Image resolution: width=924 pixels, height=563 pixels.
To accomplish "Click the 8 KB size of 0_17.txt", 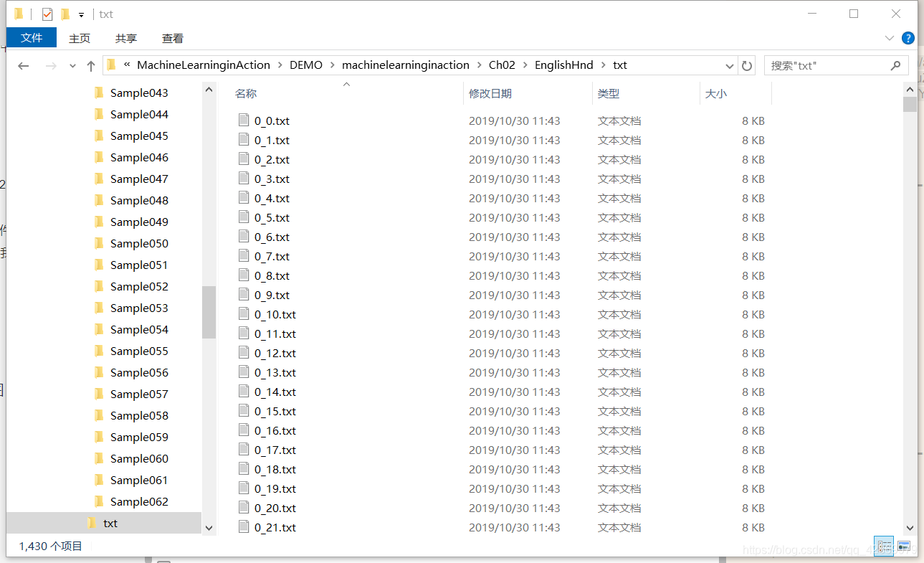I will pyautogui.click(x=753, y=450).
